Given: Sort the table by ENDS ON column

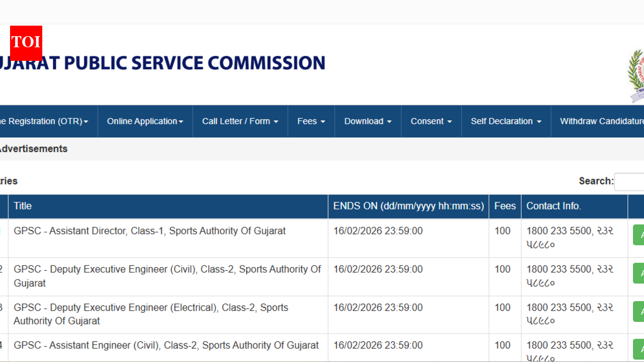Looking at the screenshot, I should point(409,206).
